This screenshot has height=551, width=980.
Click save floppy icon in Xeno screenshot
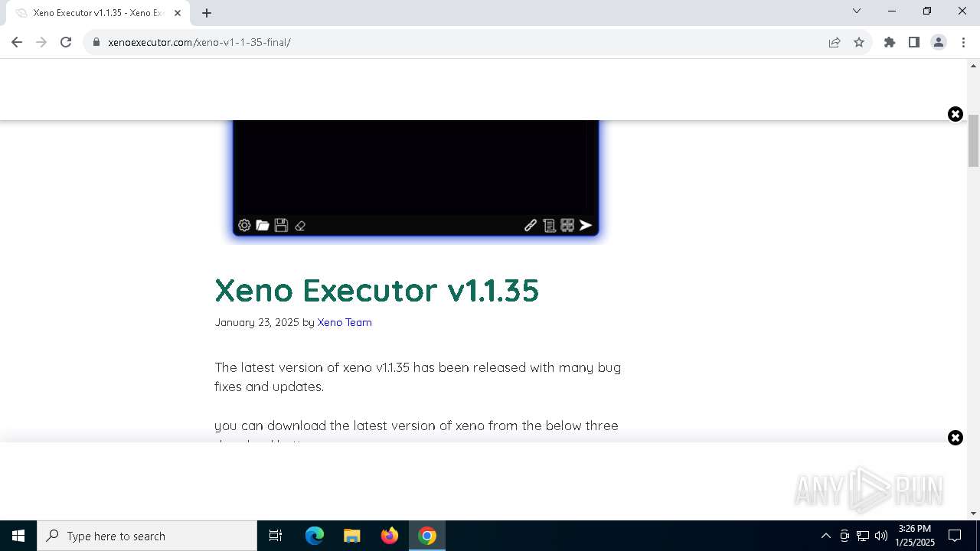pos(281,225)
